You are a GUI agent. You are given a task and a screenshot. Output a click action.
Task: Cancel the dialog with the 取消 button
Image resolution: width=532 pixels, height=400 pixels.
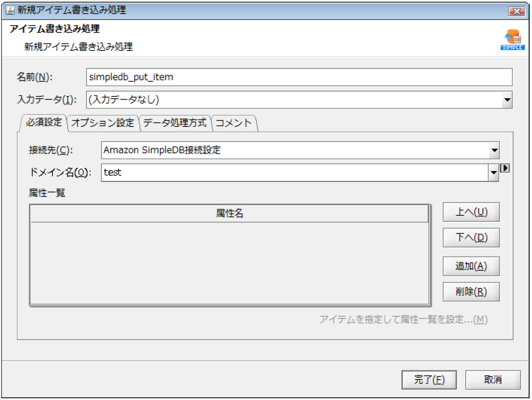tap(493, 380)
